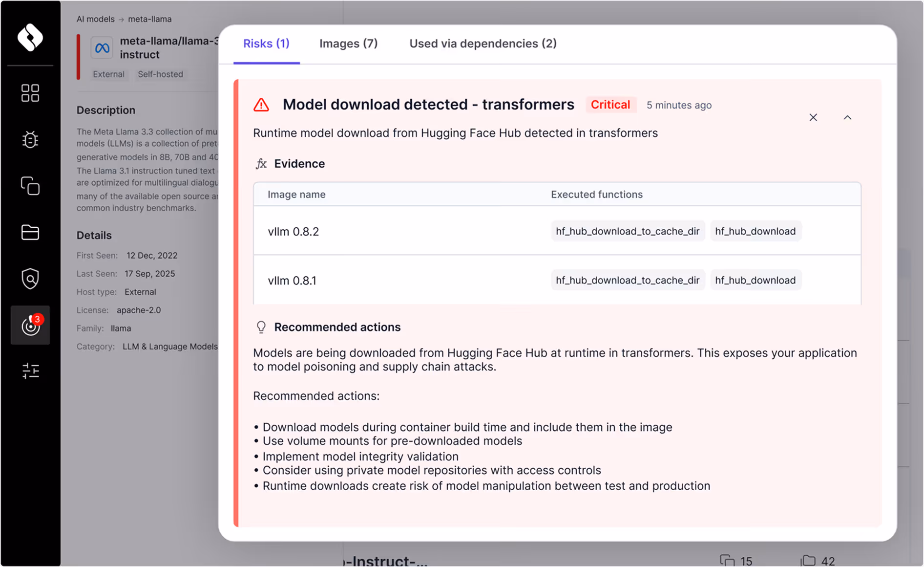Click the critical warning triangle icon
Viewport: 924px width, 567px height.
coord(261,105)
